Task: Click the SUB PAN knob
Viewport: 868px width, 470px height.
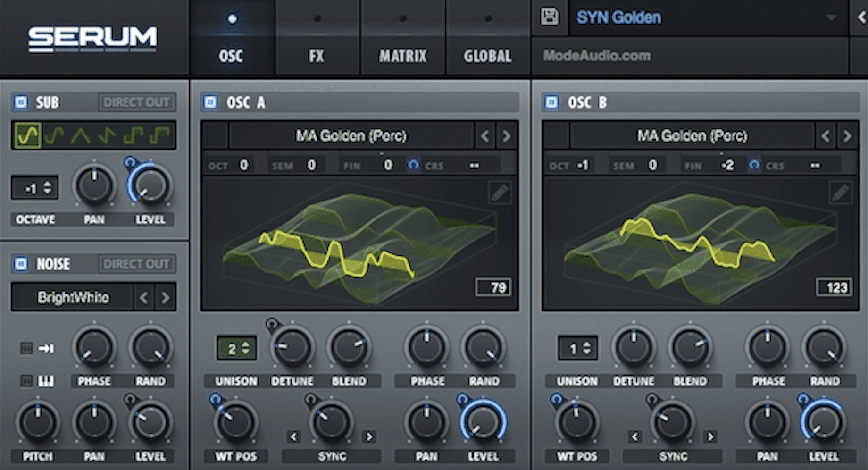Action: [94, 185]
